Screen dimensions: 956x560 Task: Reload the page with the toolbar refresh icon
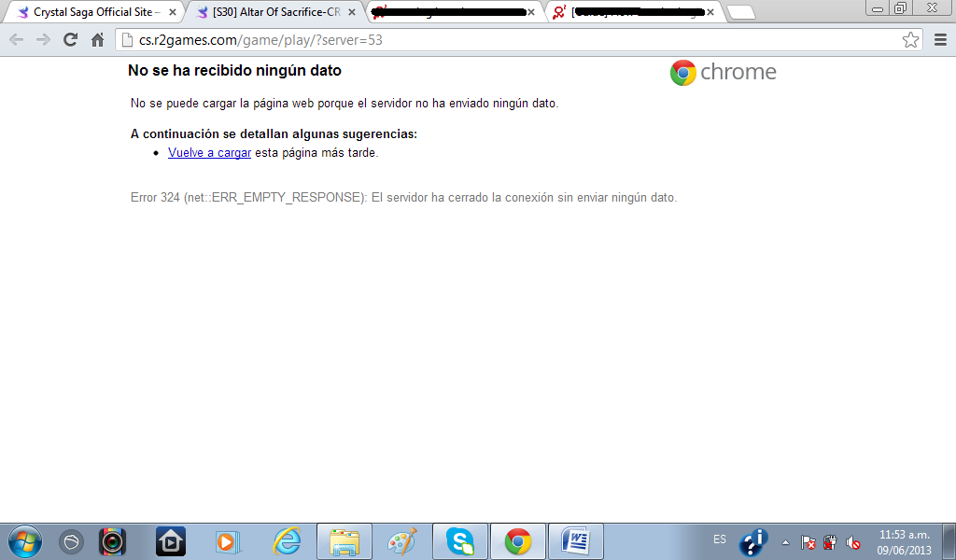click(x=70, y=40)
